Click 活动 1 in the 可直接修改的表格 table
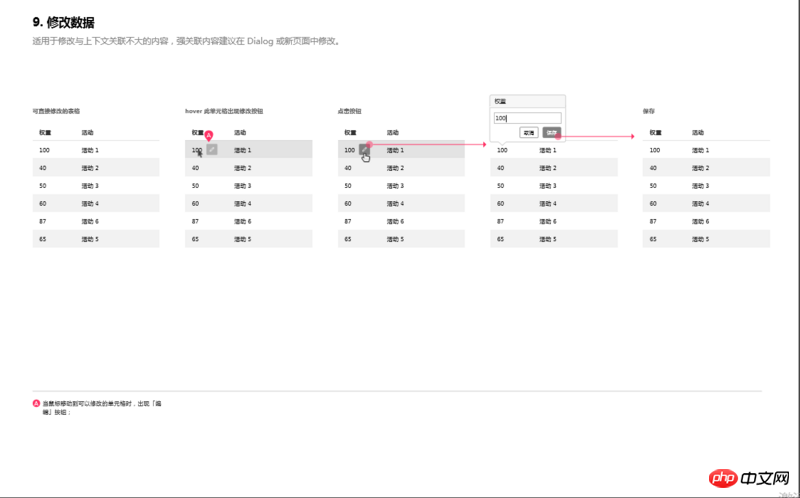The width and height of the screenshot is (800, 498). [x=90, y=150]
